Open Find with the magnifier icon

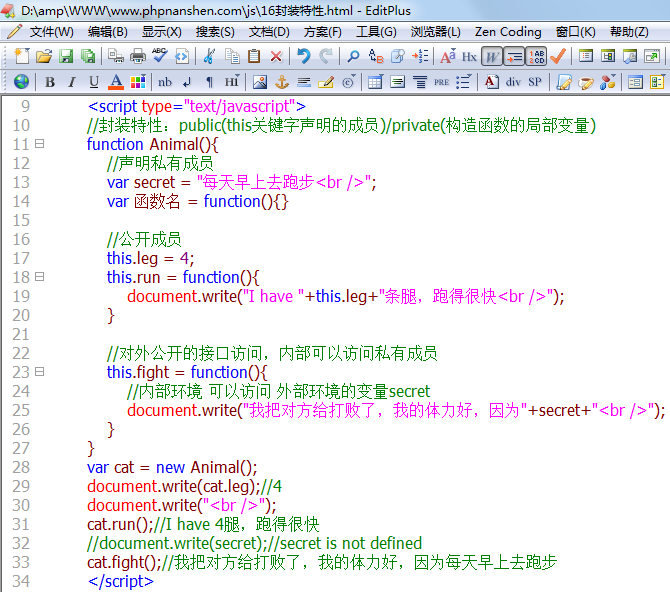pos(353,56)
